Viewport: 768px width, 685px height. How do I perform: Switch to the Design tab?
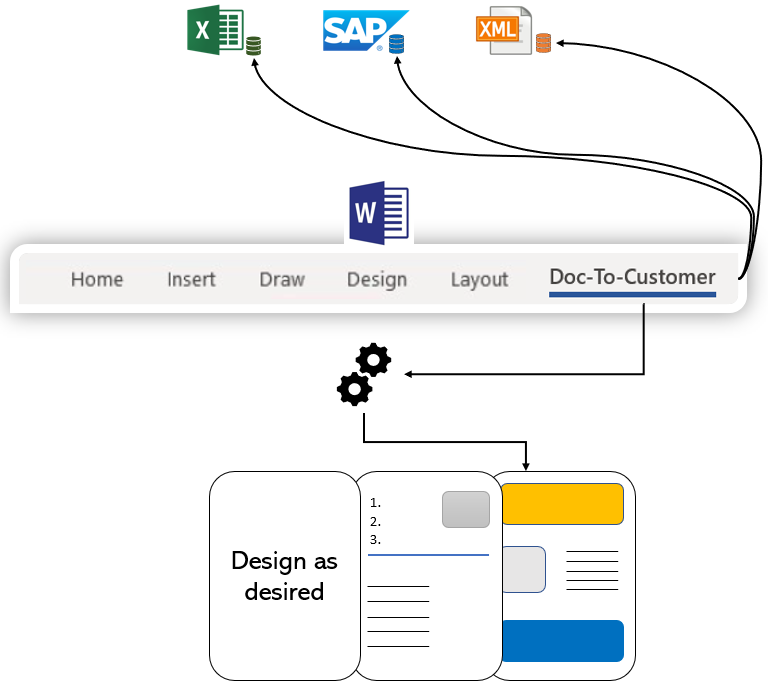[377, 280]
